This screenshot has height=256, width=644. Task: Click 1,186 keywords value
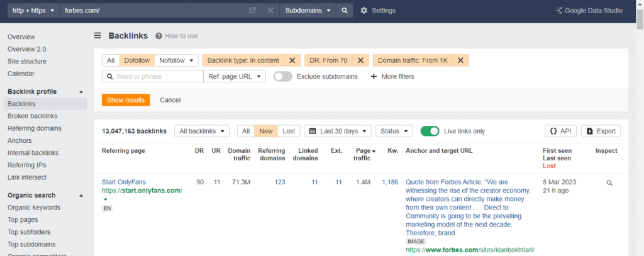click(x=390, y=182)
